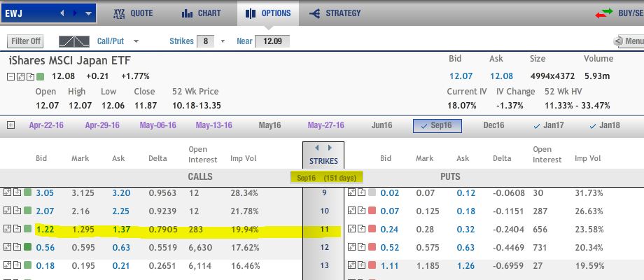This screenshot has width=644, height=280.
Task: Click the second small icon on strike 13 put row
Action: click(361, 265)
